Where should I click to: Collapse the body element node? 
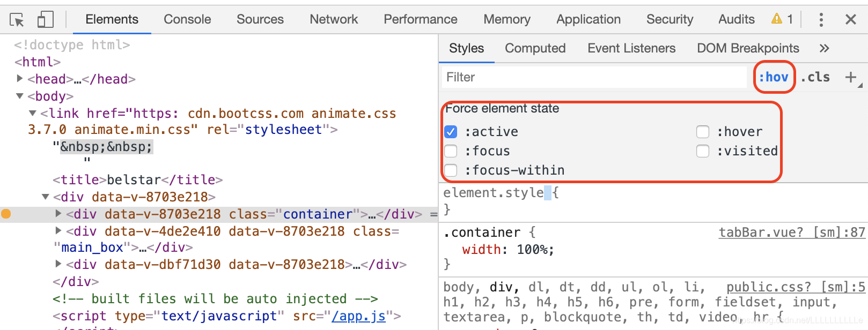(x=20, y=96)
